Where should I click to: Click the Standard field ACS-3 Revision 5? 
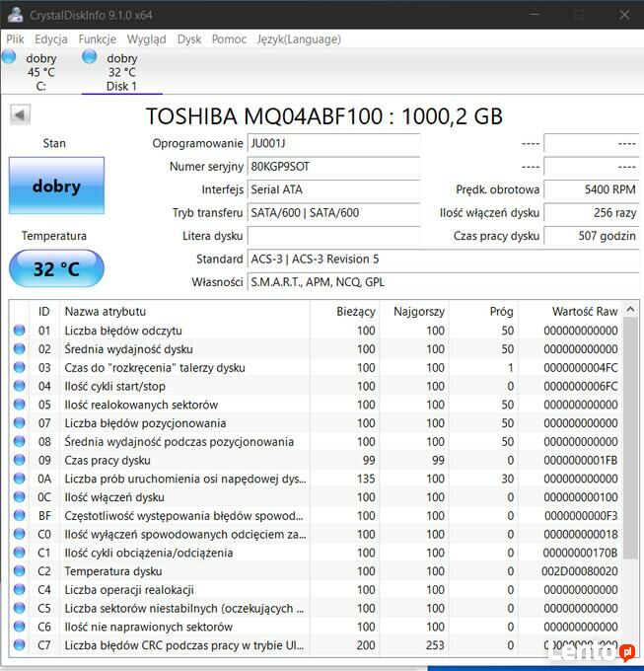click(x=443, y=259)
